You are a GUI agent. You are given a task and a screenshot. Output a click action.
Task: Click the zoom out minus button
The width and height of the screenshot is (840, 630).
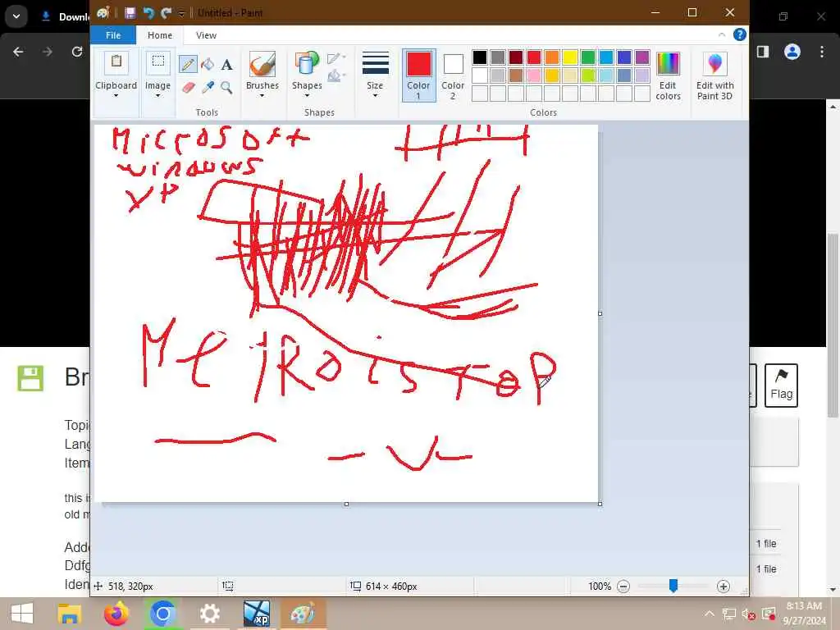[x=623, y=587]
